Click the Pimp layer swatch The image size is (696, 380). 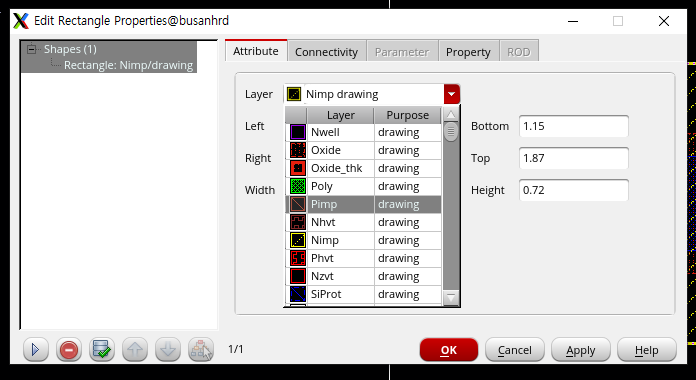point(298,204)
